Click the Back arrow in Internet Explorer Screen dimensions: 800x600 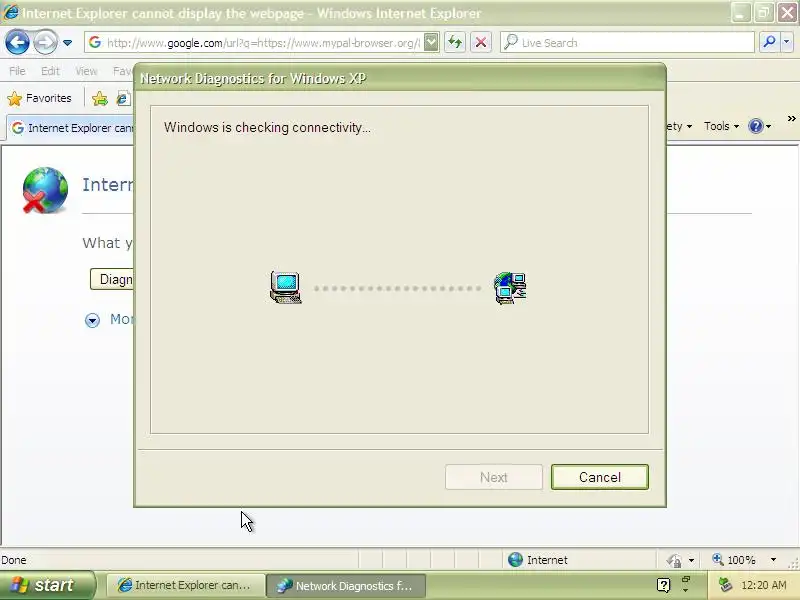pyautogui.click(x=17, y=42)
